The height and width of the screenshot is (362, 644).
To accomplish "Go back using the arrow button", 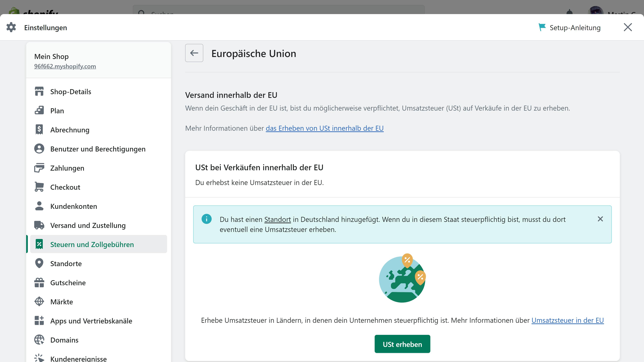I will [194, 53].
